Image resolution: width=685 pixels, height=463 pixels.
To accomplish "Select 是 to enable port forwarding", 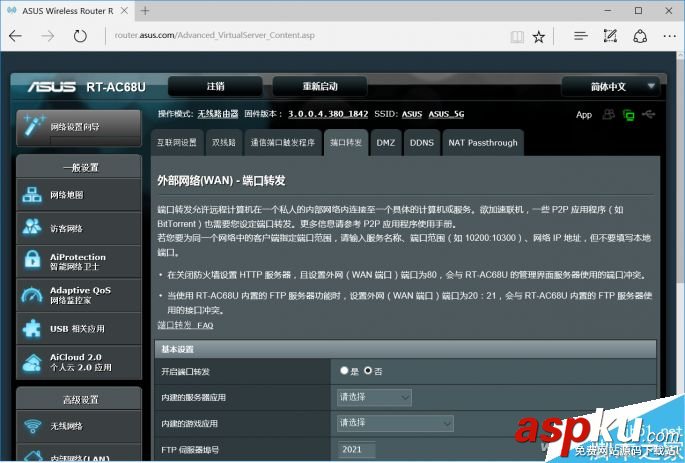I will pos(344,370).
